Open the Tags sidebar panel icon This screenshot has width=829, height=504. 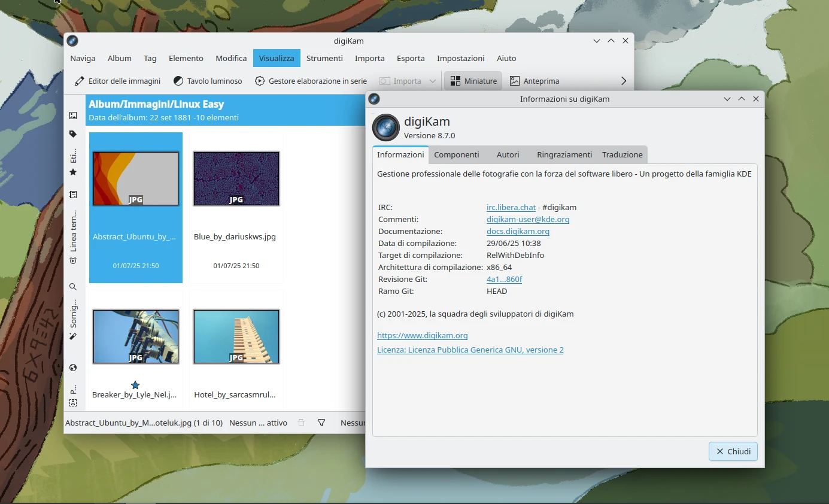[73, 134]
